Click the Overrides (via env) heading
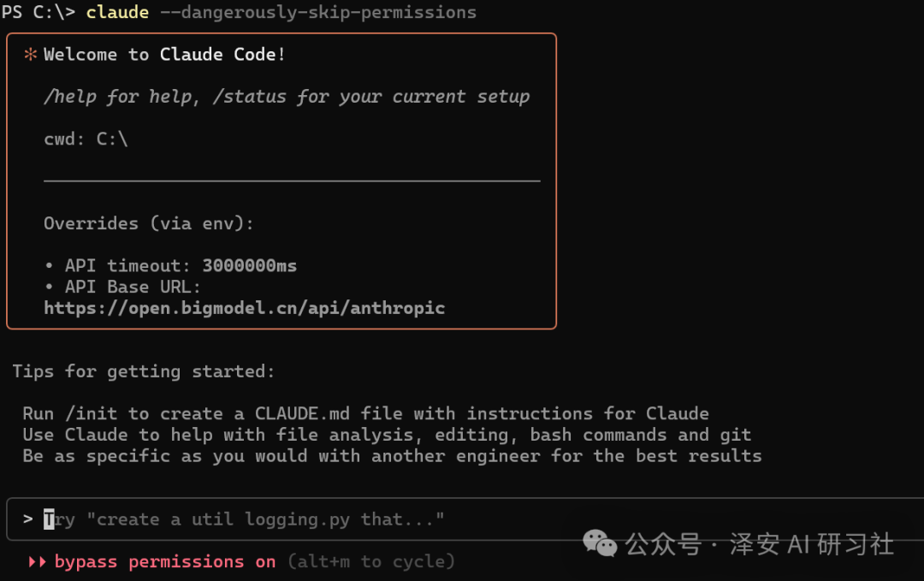The image size is (924, 581). (x=149, y=224)
